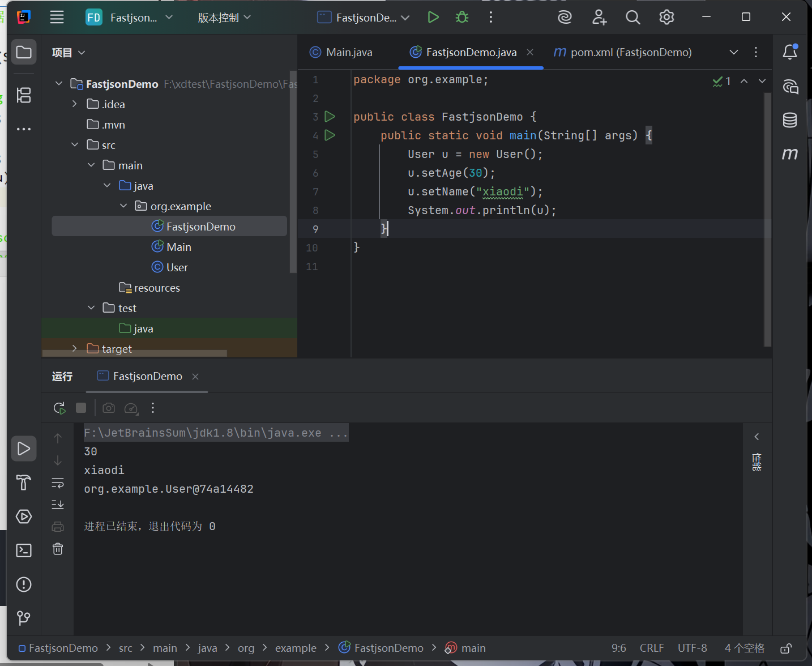This screenshot has height=666, width=812.
Task: Switch to the Main.java editor tab
Action: pos(341,52)
